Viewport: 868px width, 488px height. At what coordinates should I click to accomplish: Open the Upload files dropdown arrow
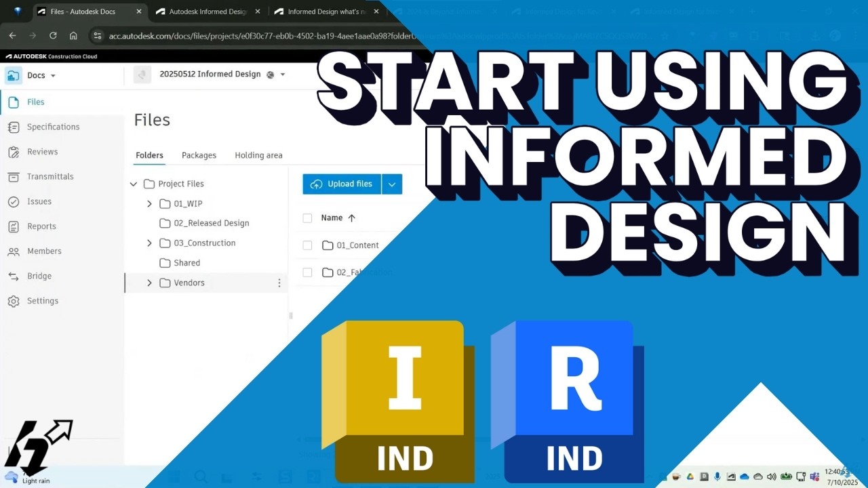392,184
